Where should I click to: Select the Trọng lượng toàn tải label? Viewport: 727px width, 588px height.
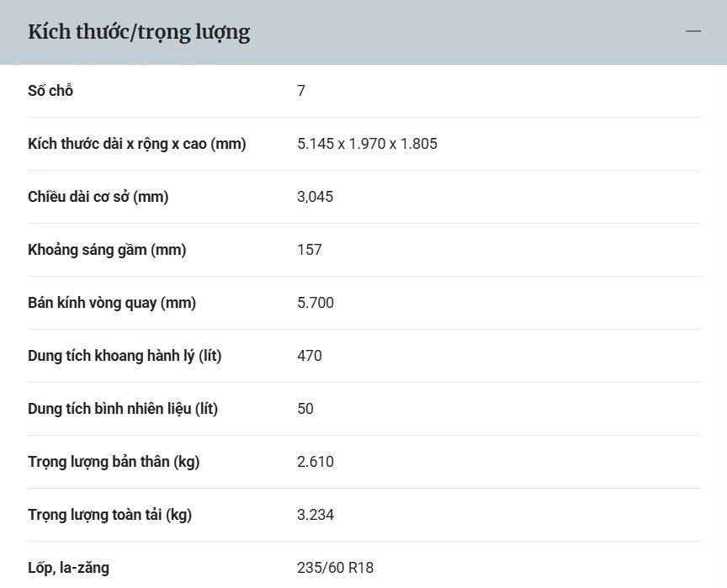[x=109, y=515]
